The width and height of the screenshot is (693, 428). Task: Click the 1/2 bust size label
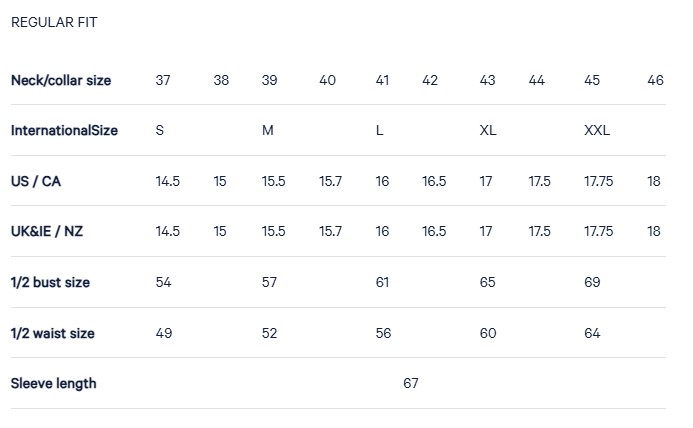pos(50,282)
